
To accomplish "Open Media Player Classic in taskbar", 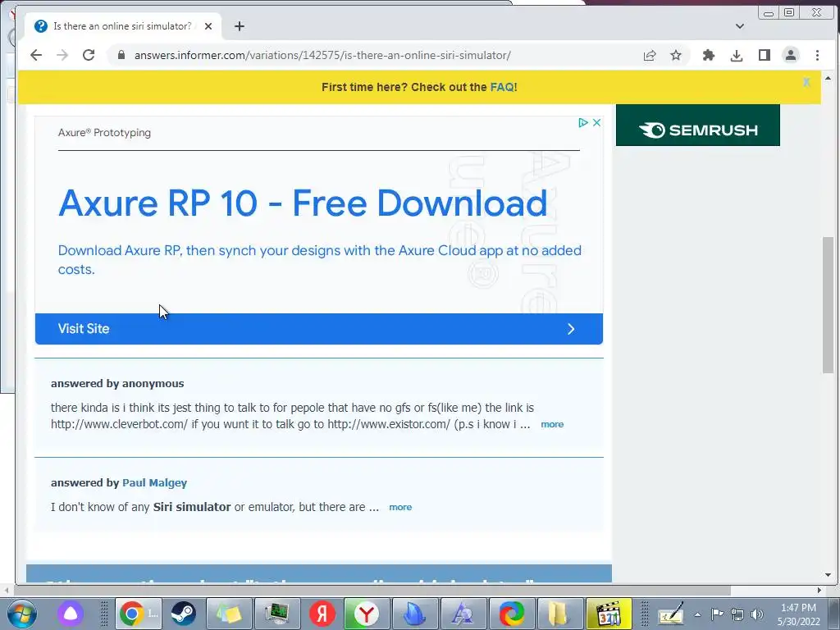I will [x=608, y=614].
